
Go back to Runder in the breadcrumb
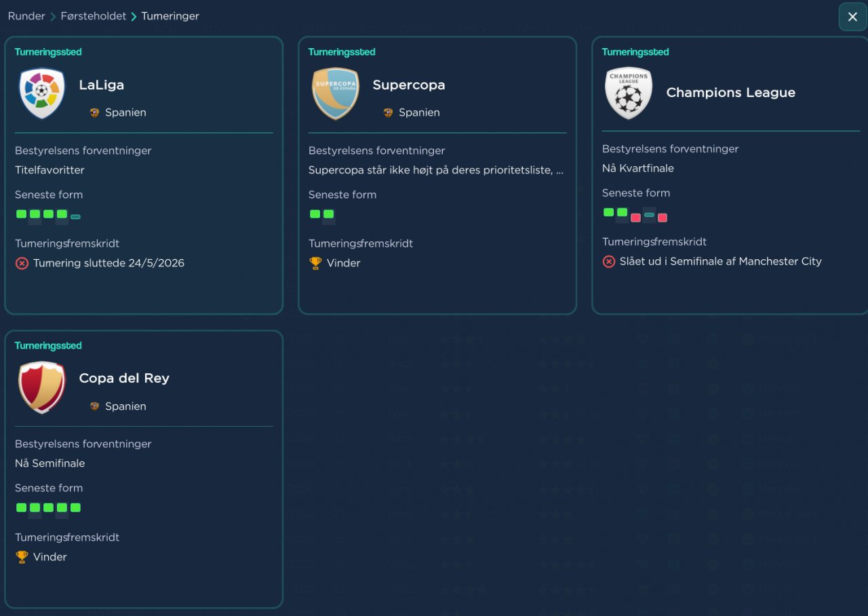(26, 16)
